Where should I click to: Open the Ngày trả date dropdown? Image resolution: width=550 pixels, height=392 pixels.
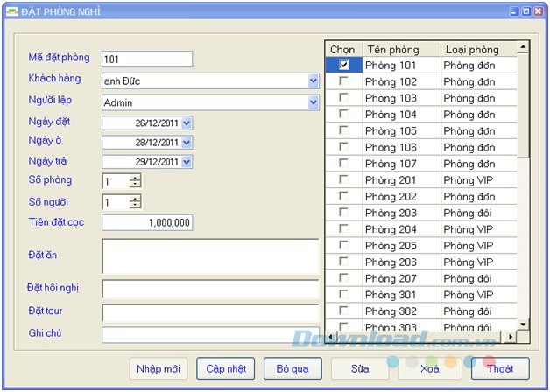click(187, 162)
